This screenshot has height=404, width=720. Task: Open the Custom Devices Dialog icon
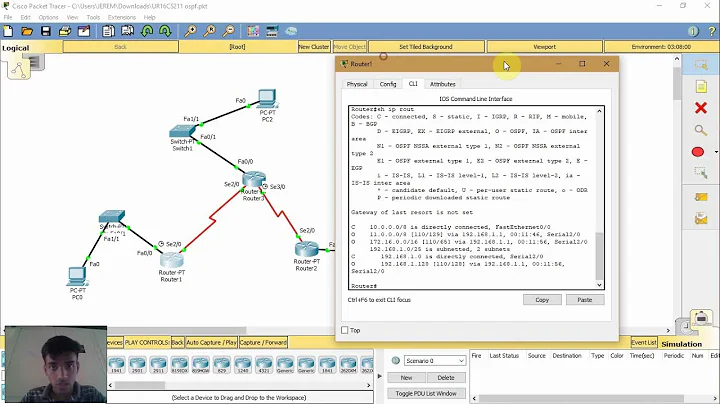tap(272, 31)
